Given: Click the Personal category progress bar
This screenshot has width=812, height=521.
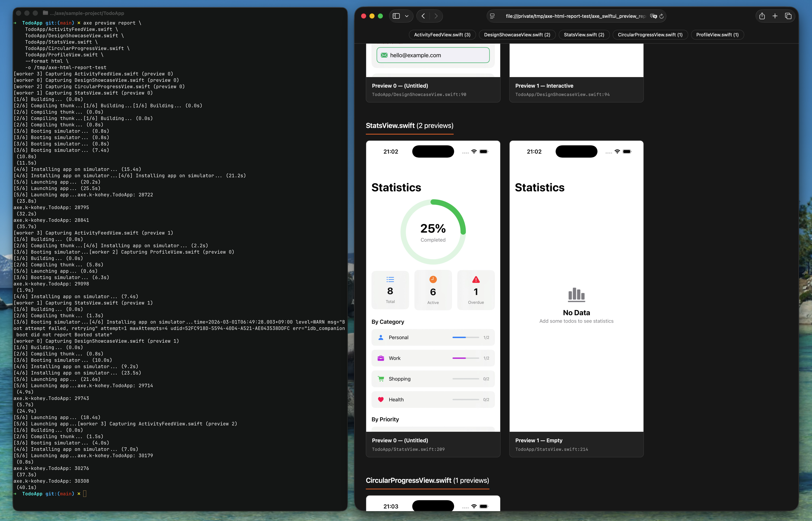Looking at the screenshot, I should tap(466, 337).
